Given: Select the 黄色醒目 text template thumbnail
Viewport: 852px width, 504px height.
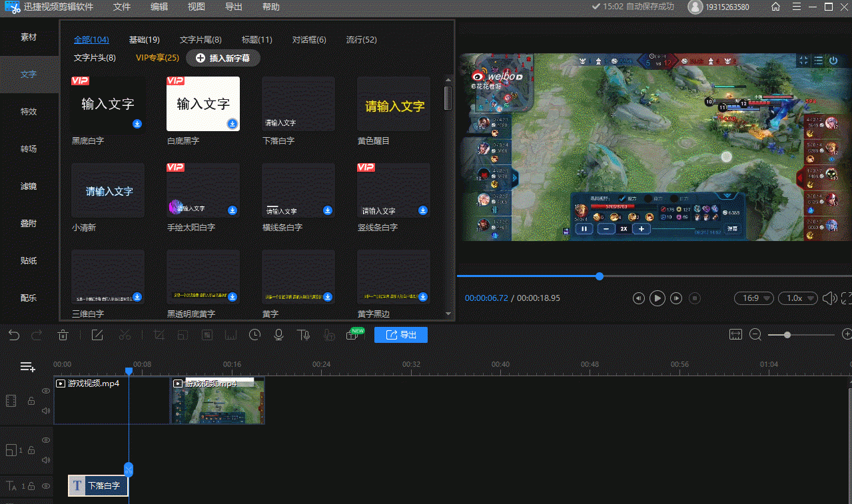Looking at the screenshot, I should [394, 104].
